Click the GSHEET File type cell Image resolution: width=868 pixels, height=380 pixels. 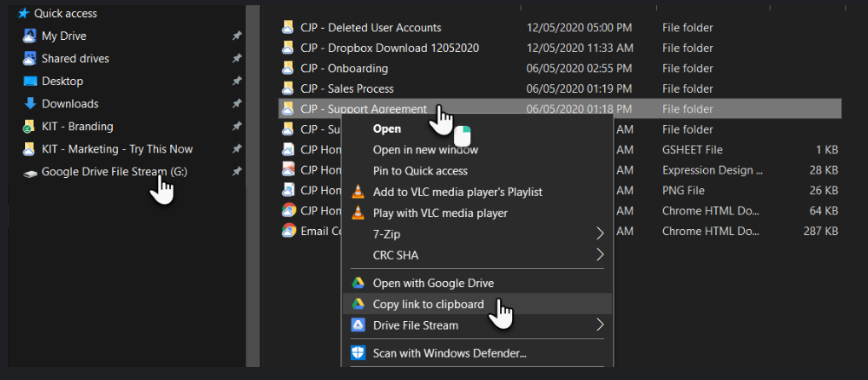tap(693, 150)
